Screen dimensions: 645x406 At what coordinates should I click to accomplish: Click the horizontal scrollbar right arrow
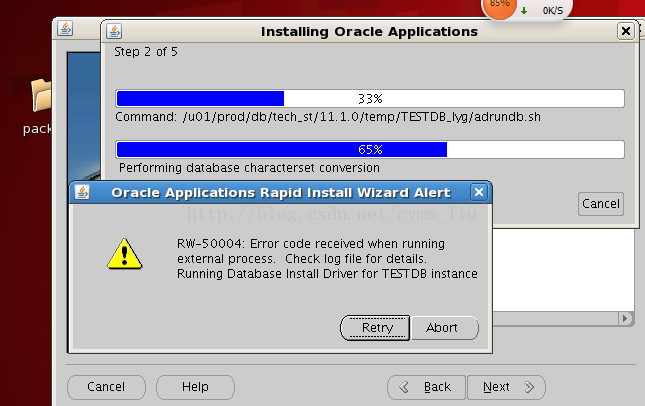625,318
